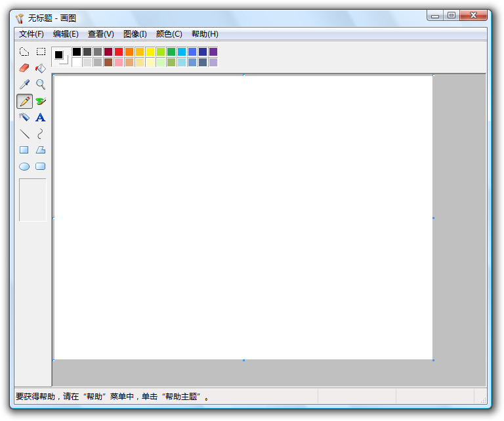Pick the dark gray color swatch
Screen dimensions: 504x421
pos(87,52)
